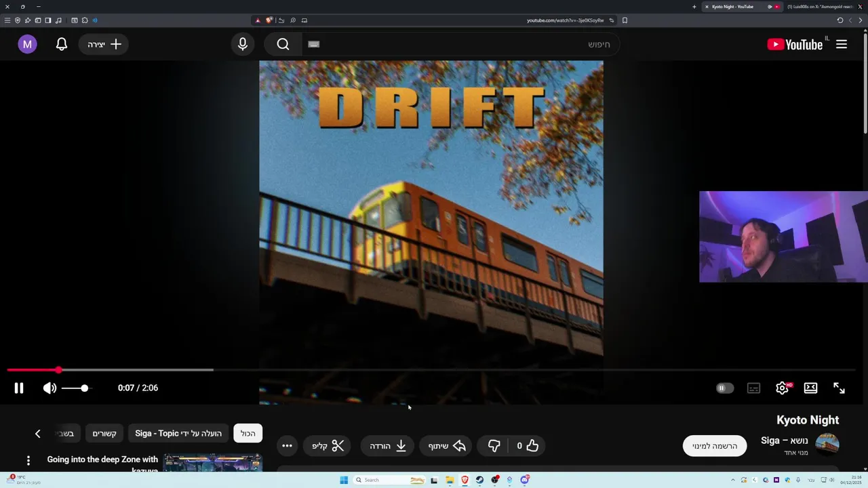Switch to the Kyoto Night - YouTube tab
868x488 pixels.
click(741, 7)
